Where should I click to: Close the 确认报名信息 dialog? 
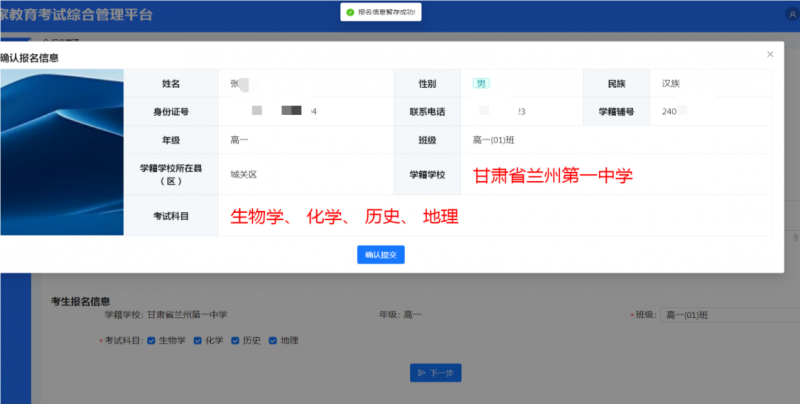(x=769, y=54)
